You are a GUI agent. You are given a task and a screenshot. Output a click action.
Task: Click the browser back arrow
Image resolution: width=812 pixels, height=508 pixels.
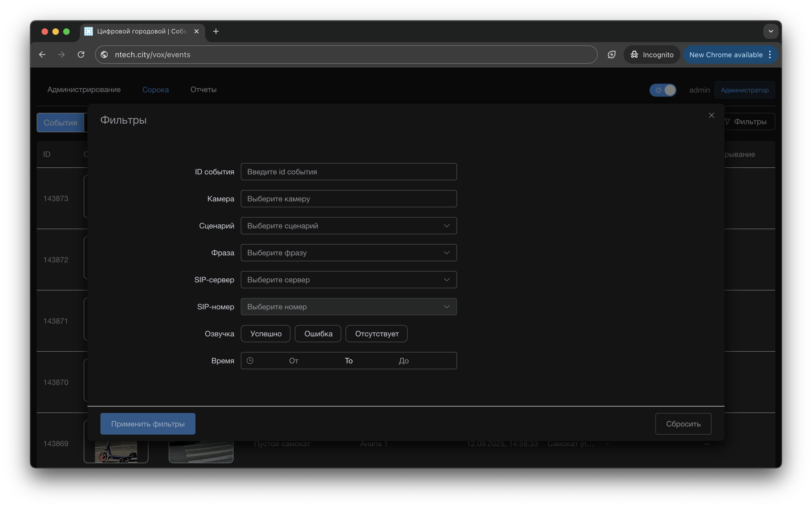tap(42, 55)
